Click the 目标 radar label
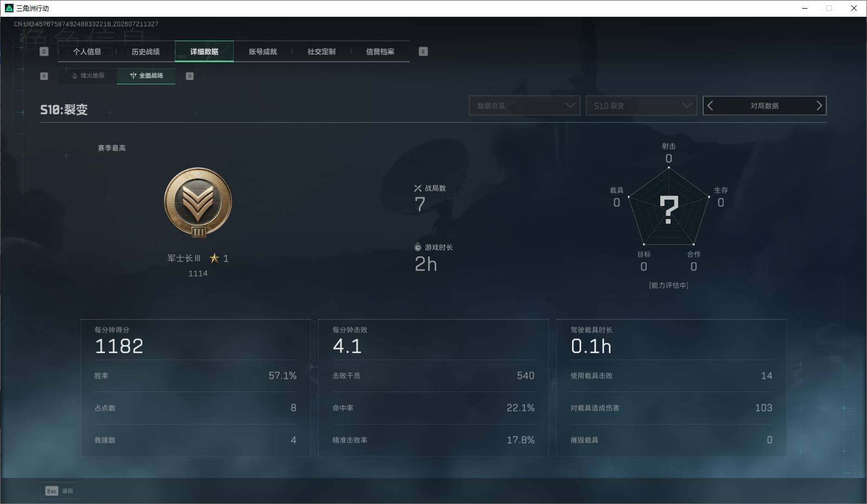Image resolution: width=867 pixels, height=504 pixels. [x=644, y=254]
